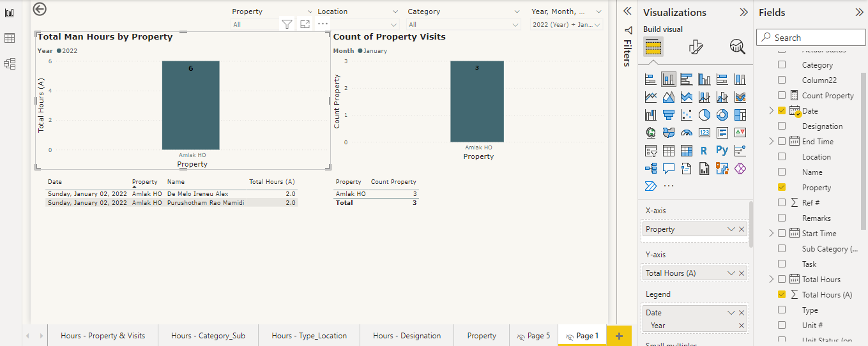Open focus mode for the visual
This screenshot has width=868, height=346.
click(305, 24)
